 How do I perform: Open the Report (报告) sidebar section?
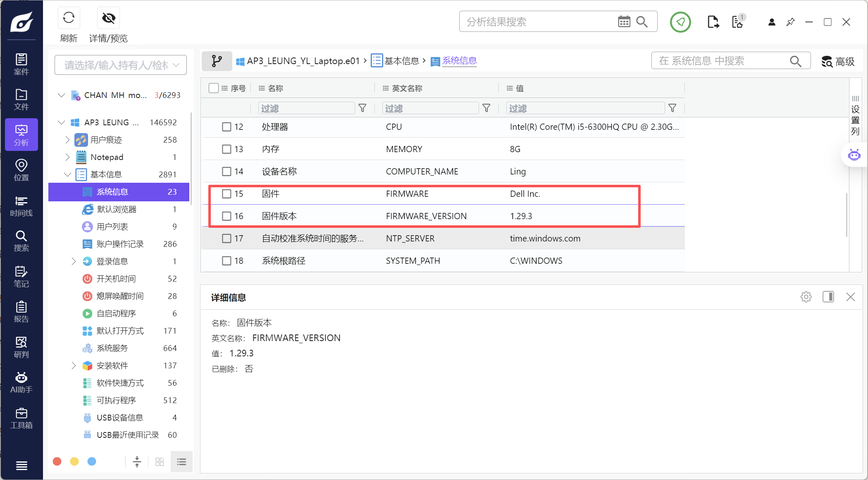21,312
